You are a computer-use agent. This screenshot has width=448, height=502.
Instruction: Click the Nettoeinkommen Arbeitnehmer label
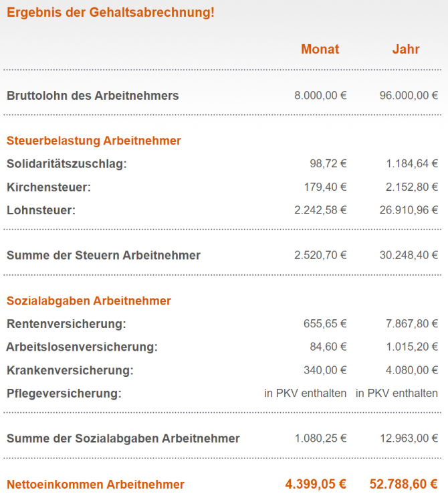click(96, 485)
